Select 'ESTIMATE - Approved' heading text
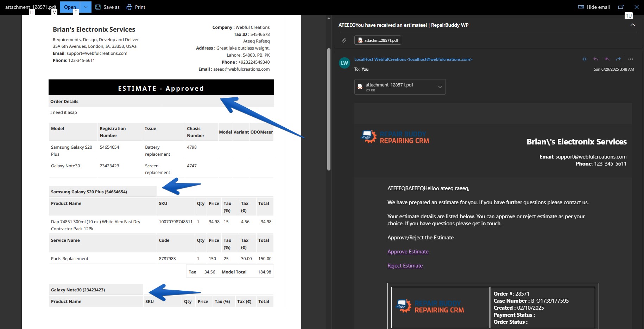This screenshot has width=644, height=329. [161, 89]
